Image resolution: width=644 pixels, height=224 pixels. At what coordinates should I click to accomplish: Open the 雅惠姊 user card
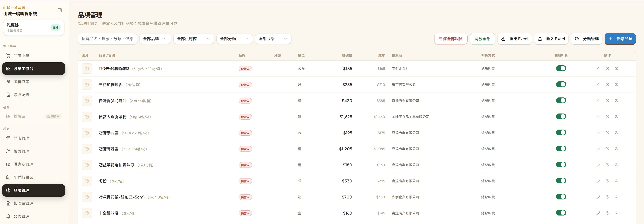tap(34, 27)
